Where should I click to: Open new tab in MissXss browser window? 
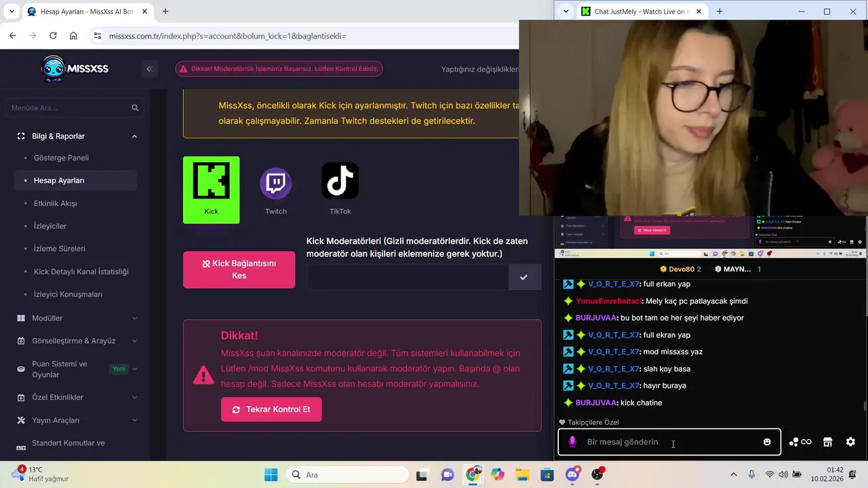(x=165, y=12)
